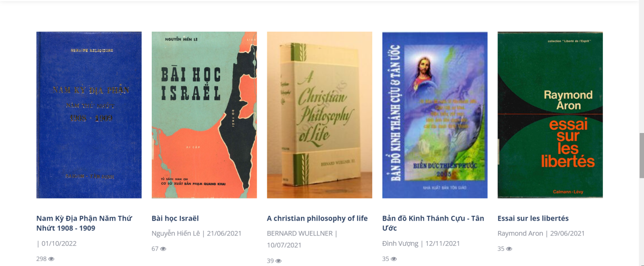Click the eye icon beside 298 views
The height and width of the screenshot is (266, 644).
click(51, 259)
